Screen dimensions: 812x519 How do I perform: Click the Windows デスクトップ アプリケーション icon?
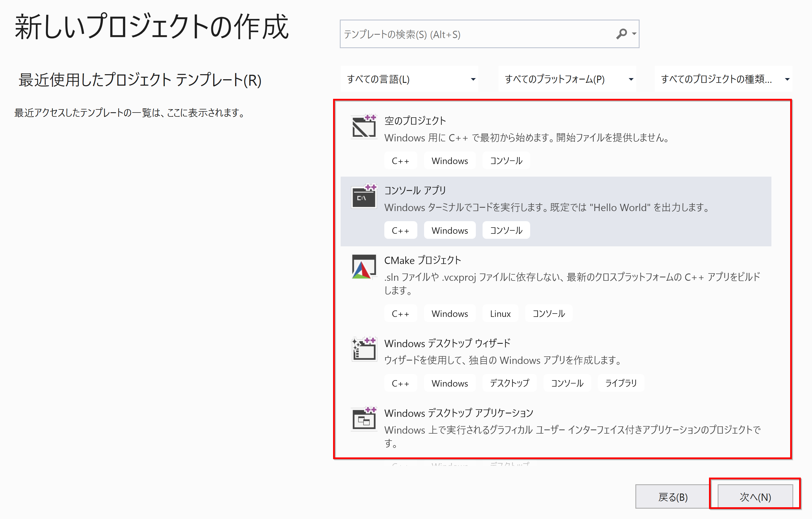364,419
